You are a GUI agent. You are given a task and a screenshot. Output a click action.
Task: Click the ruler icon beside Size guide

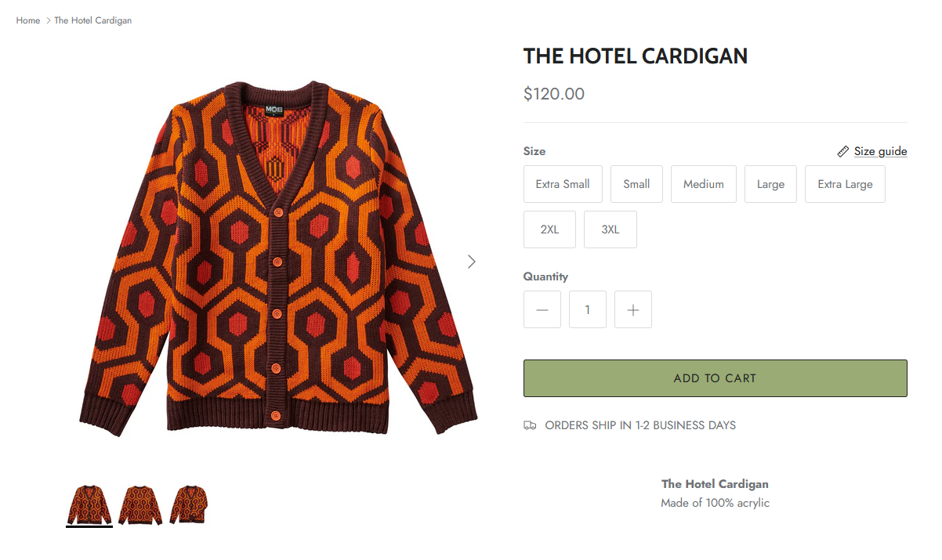843,151
